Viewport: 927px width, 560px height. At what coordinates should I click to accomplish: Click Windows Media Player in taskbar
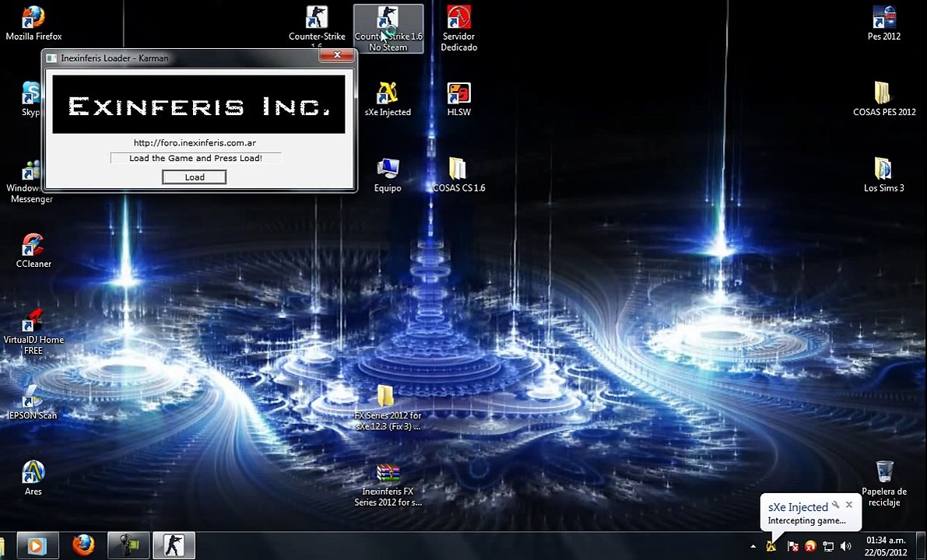tap(37, 545)
